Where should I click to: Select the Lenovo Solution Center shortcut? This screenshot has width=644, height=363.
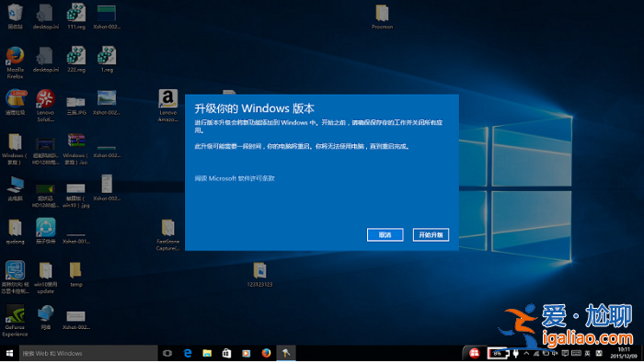point(46,106)
